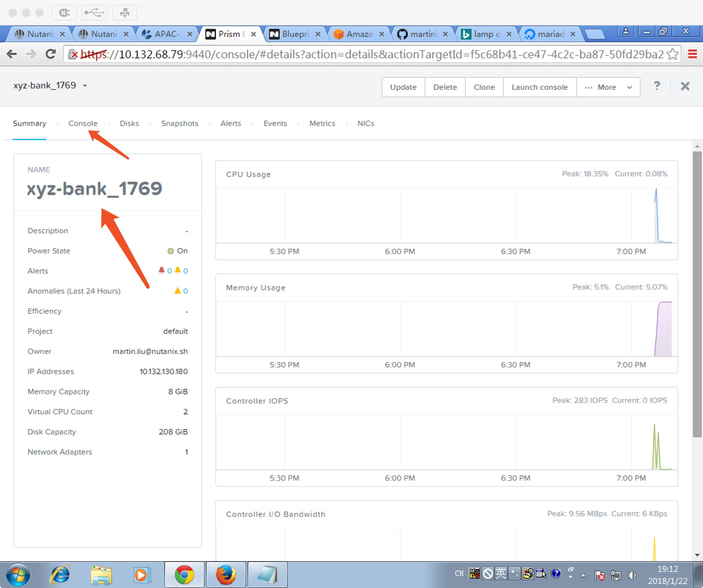Click the Project value default

pyautogui.click(x=175, y=331)
